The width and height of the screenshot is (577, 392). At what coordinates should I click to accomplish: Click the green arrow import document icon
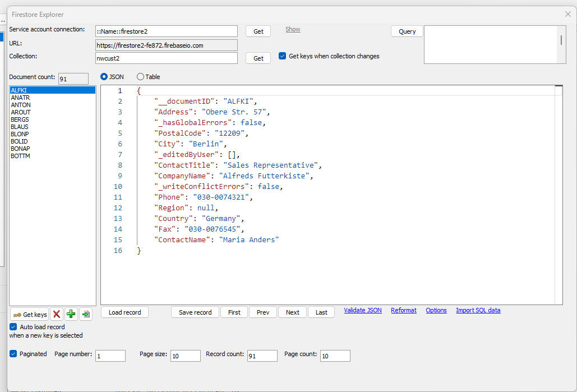click(86, 314)
